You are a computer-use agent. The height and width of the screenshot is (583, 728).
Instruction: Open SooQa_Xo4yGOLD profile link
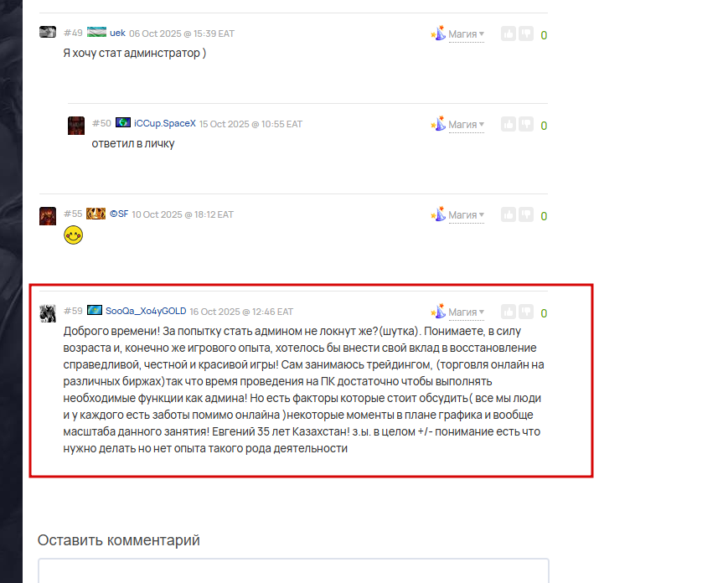point(146,311)
